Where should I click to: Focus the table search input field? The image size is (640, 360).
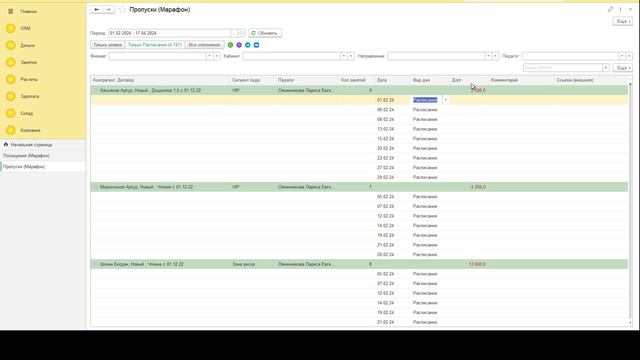(562, 68)
